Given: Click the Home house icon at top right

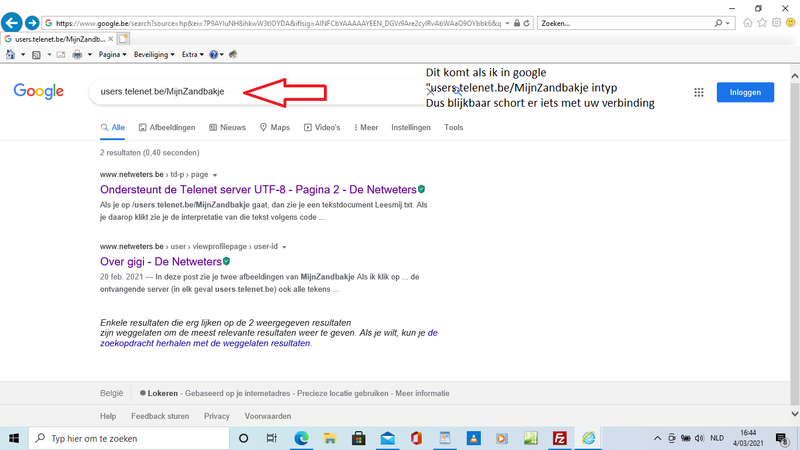Looking at the screenshot, I should [x=747, y=22].
